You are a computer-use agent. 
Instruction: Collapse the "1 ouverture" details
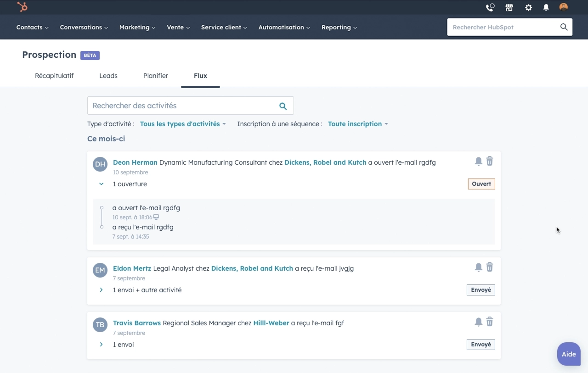click(102, 184)
